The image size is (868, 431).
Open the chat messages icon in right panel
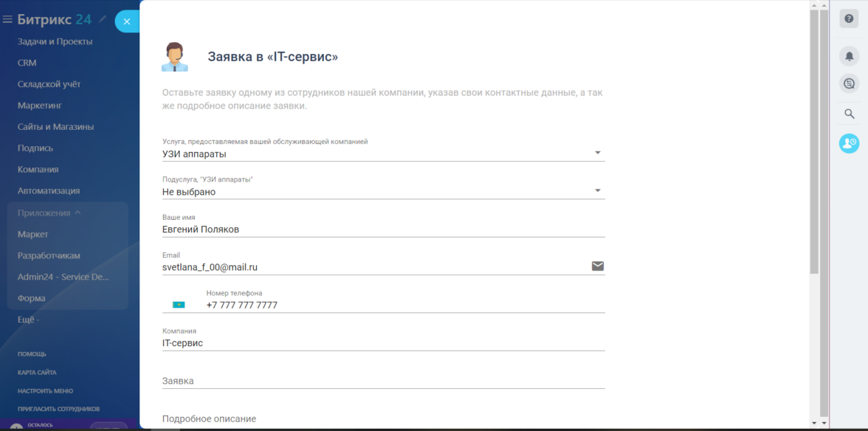[x=849, y=83]
